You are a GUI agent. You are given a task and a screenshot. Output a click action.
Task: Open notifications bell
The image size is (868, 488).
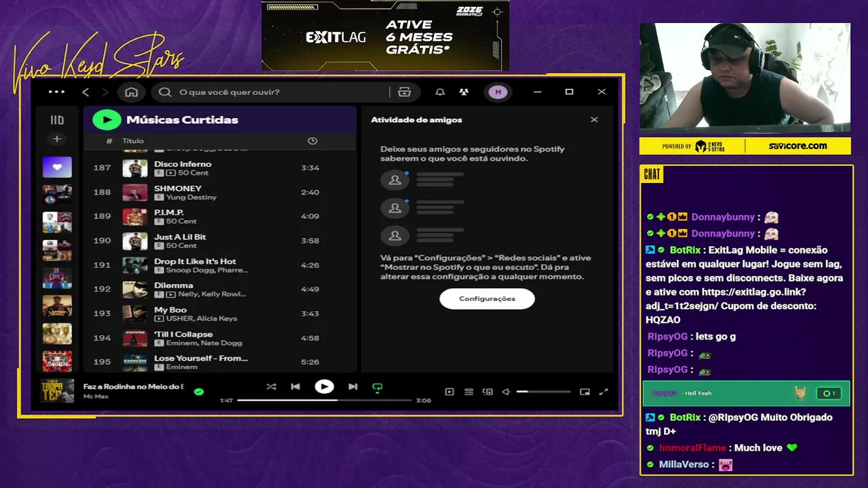coord(440,92)
